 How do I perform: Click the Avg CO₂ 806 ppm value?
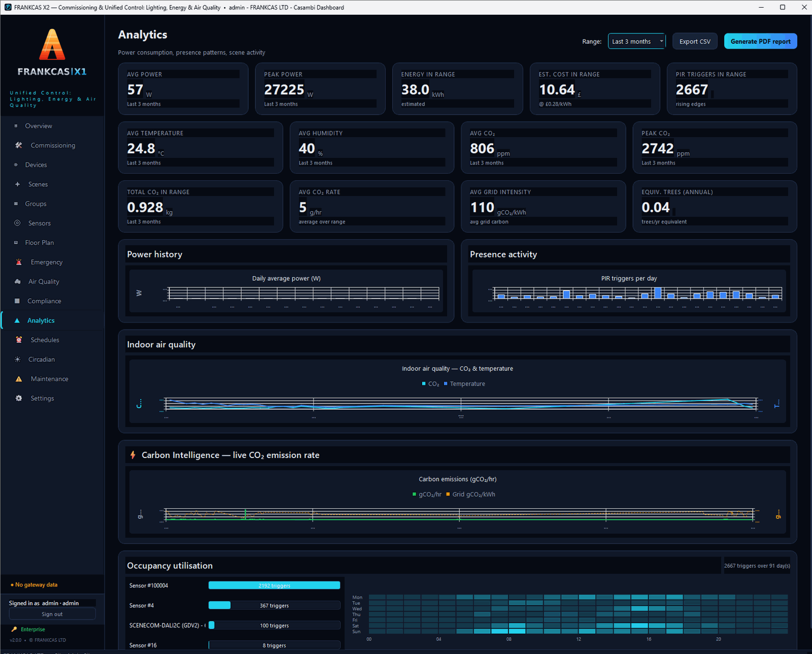[x=482, y=149]
